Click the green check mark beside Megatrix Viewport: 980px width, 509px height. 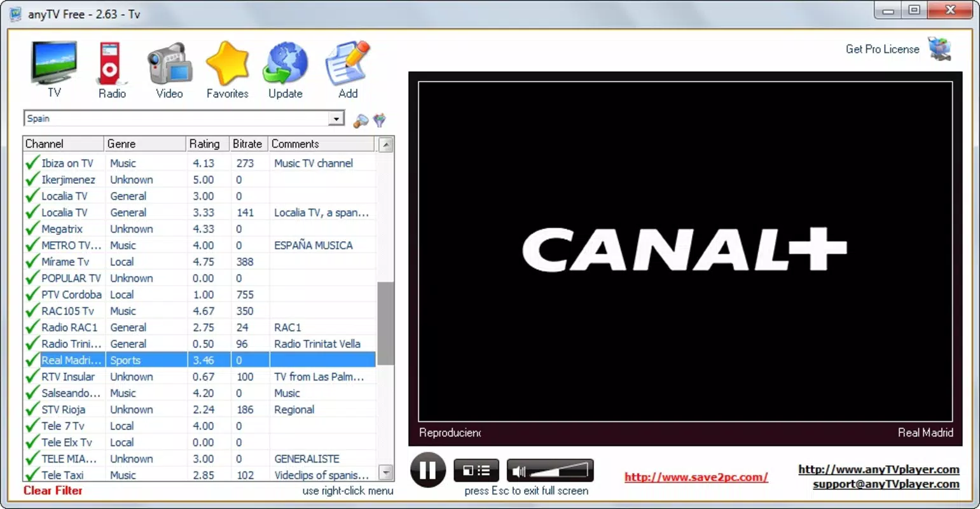(32, 229)
